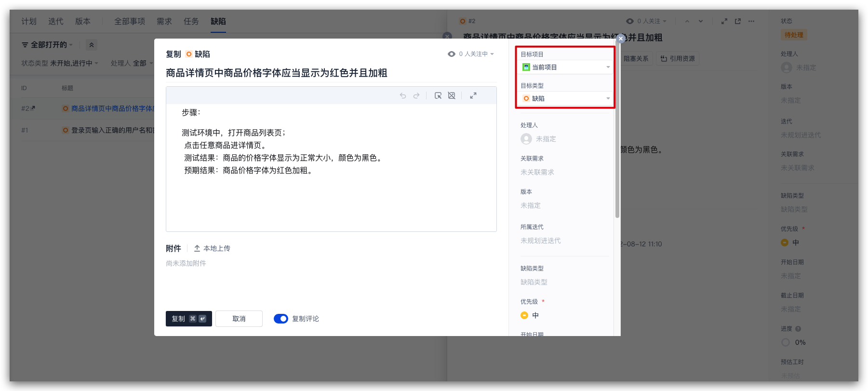Click the orange 缺陷 type icon in dialog header
This screenshot has width=868, height=391.
click(x=189, y=54)
